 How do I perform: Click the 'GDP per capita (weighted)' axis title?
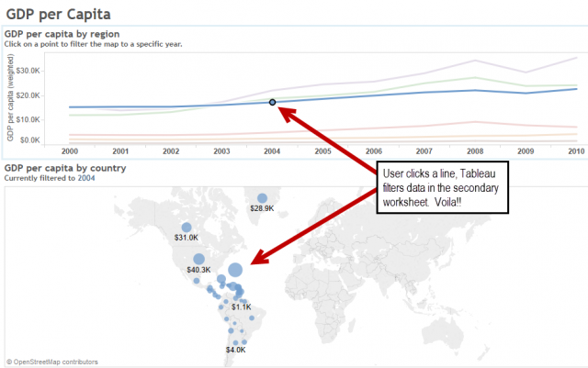coord(10,98)
